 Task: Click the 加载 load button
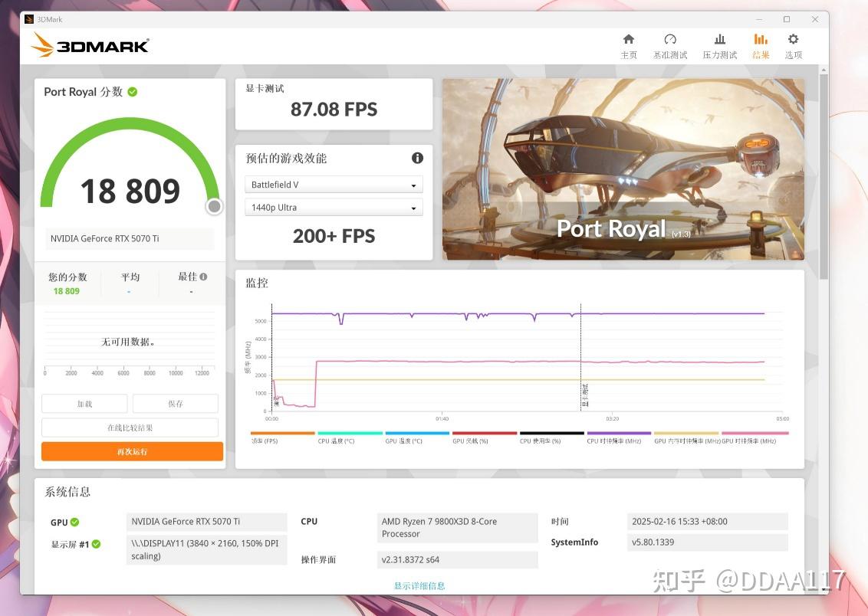click(84, 404)
